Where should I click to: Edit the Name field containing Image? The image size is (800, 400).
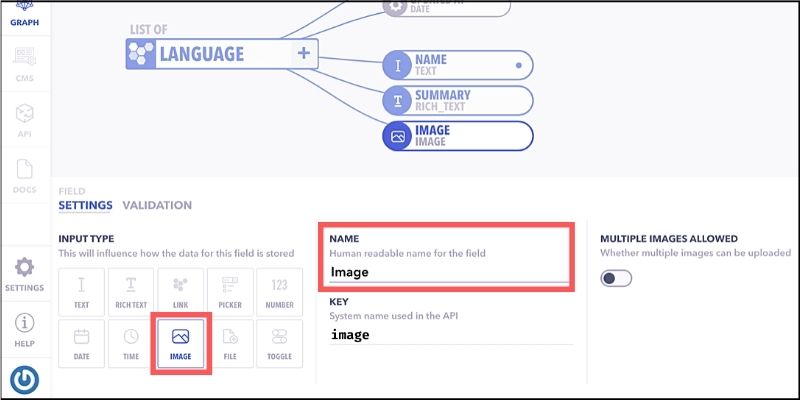pyautogui.click(x=448, y=272)
